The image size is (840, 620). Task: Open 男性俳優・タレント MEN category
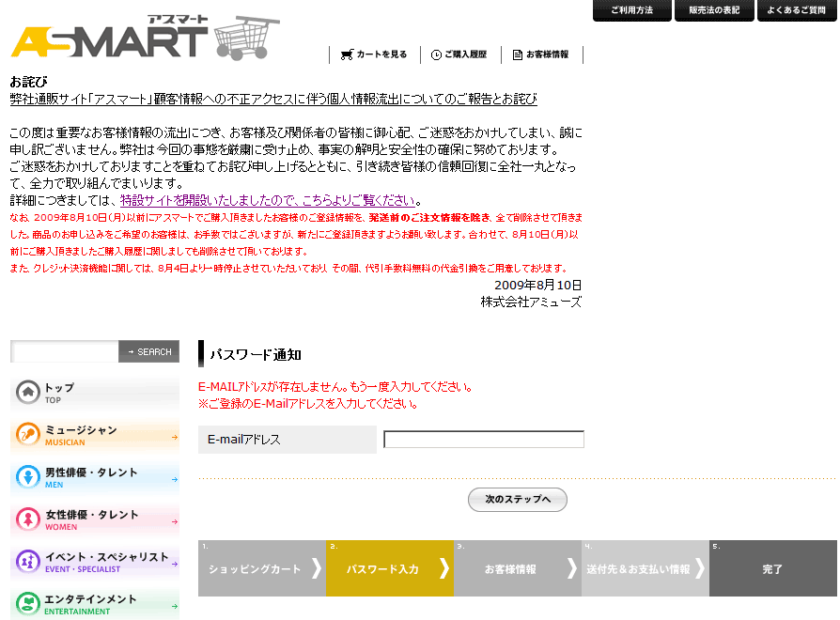[x=95, y=477]
